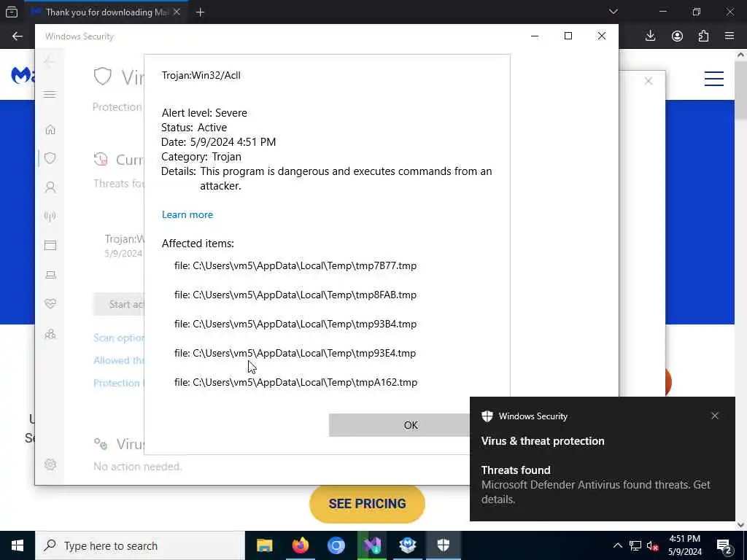747x560 pixels.
Task: Maximize the Windows Security window
Action: point(568,36)
